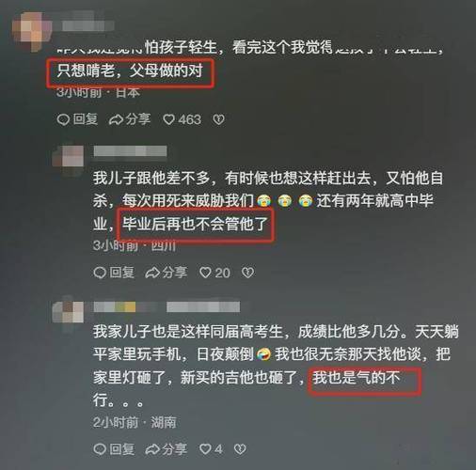Share the comment posted from 湖南
This screenshot has width=476, height=470.
(167, 449)
